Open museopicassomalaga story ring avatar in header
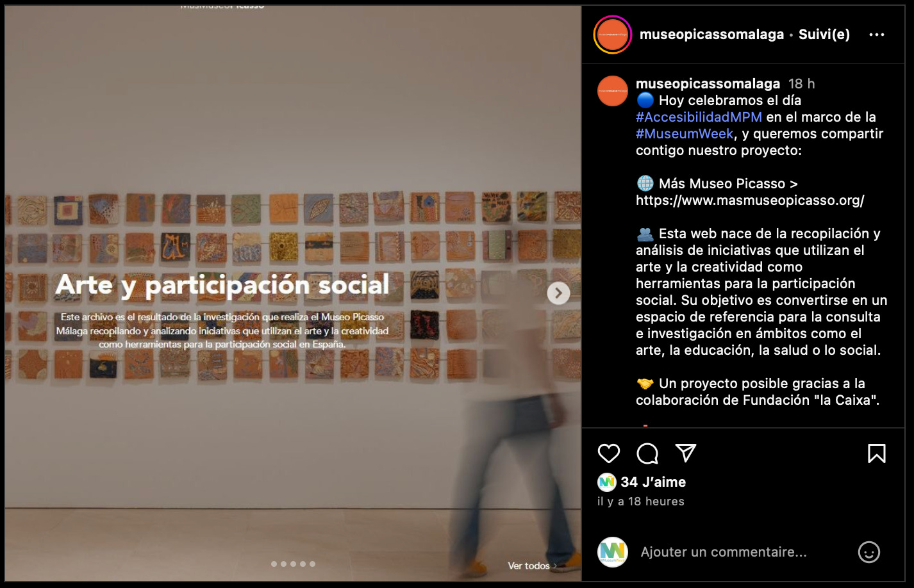This screenshot has height=588, width=914. click(613, 35)
